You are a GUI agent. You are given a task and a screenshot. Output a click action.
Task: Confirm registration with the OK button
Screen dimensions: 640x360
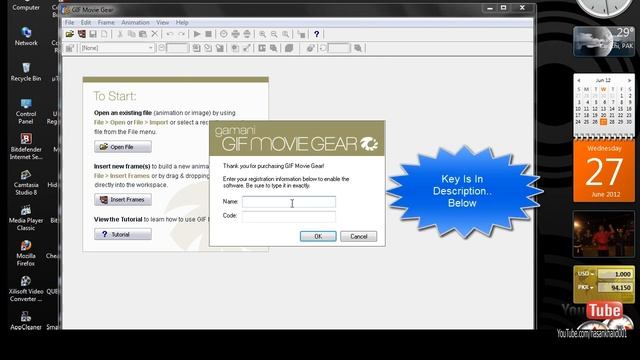[318, 236]
